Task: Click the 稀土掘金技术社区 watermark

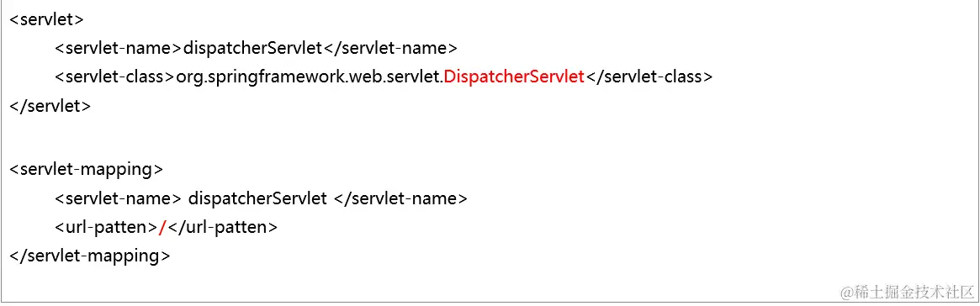Action: (908, 291)
